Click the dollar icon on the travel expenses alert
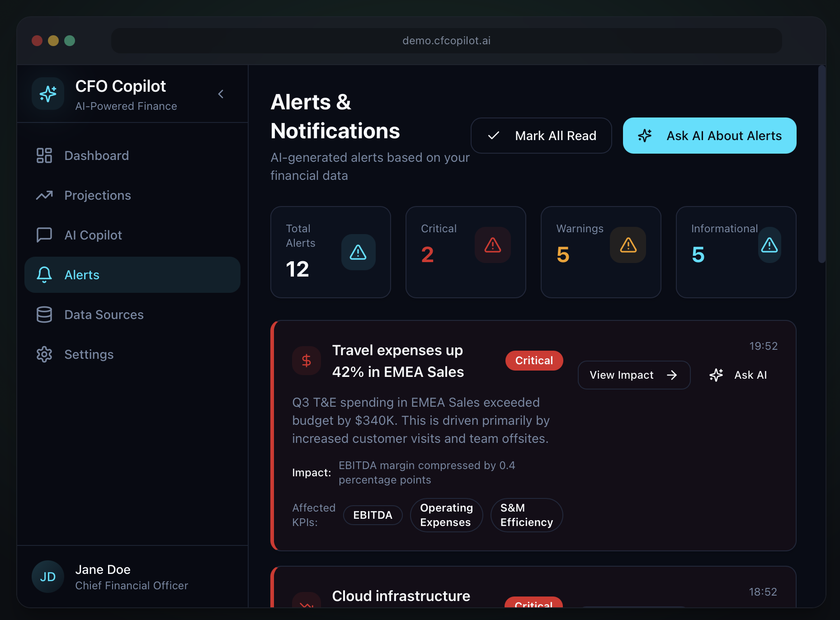 [307, 360]
